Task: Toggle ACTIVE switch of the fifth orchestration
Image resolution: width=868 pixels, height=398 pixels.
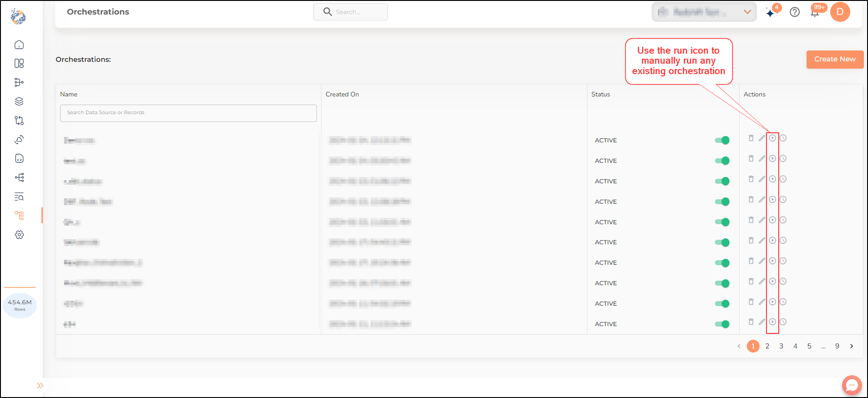Action: pyautogui.click(x=722, y=222)
